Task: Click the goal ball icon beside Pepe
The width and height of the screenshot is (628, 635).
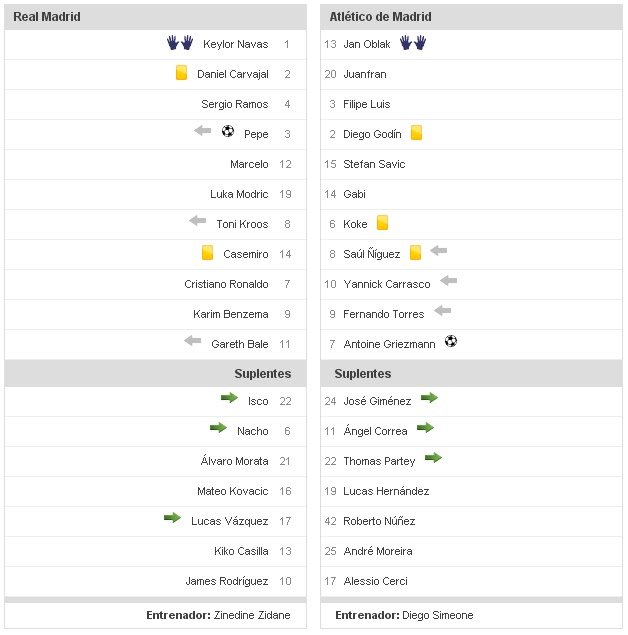Action: pyautogui.click(x=228, y=131)
